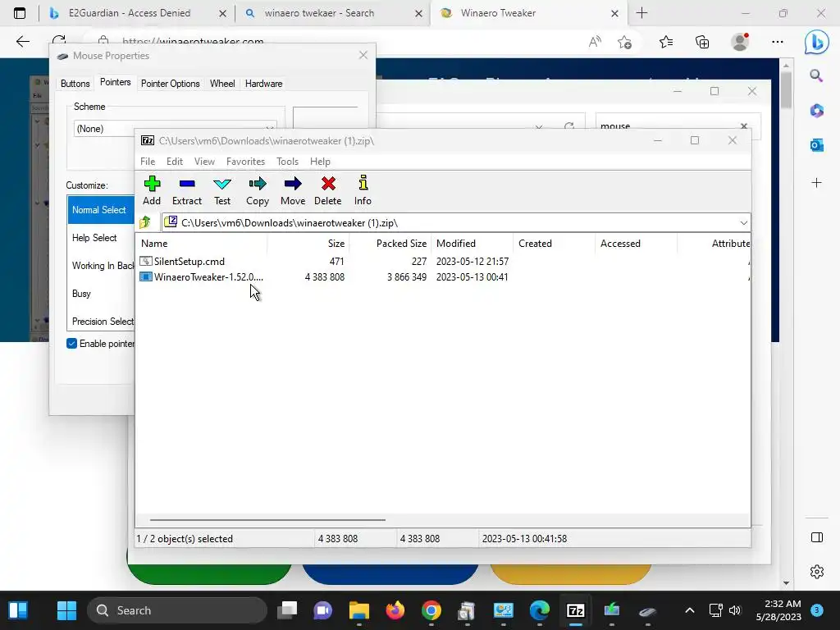Viewport: 840px width, 630px height.
Task: Expand the 7-Zip address path dropdown
Action: click(743, 223)
